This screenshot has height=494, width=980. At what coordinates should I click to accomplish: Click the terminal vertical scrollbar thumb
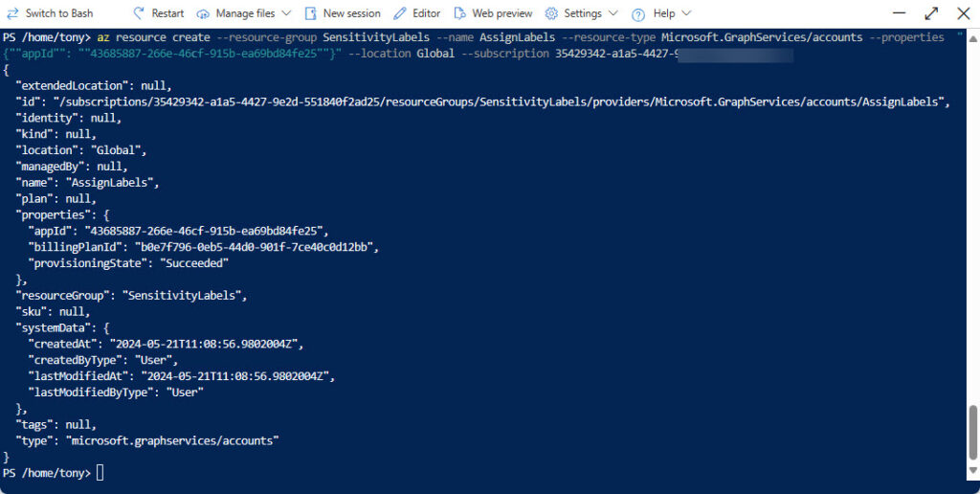point(972,432)
